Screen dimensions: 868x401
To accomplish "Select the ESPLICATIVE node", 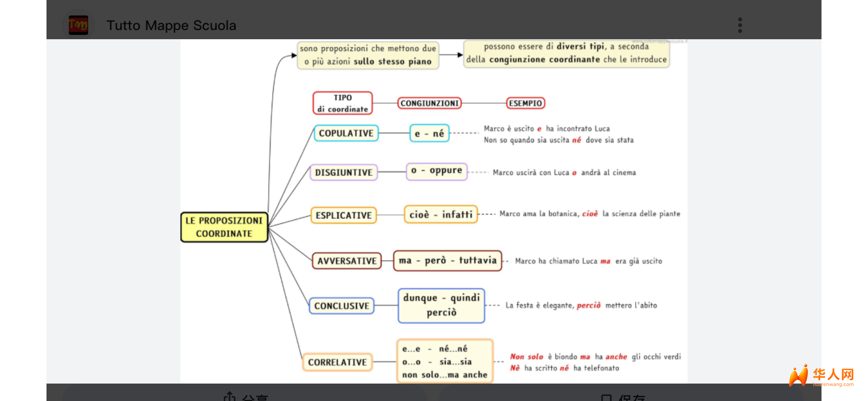I will tap(343, 216).
